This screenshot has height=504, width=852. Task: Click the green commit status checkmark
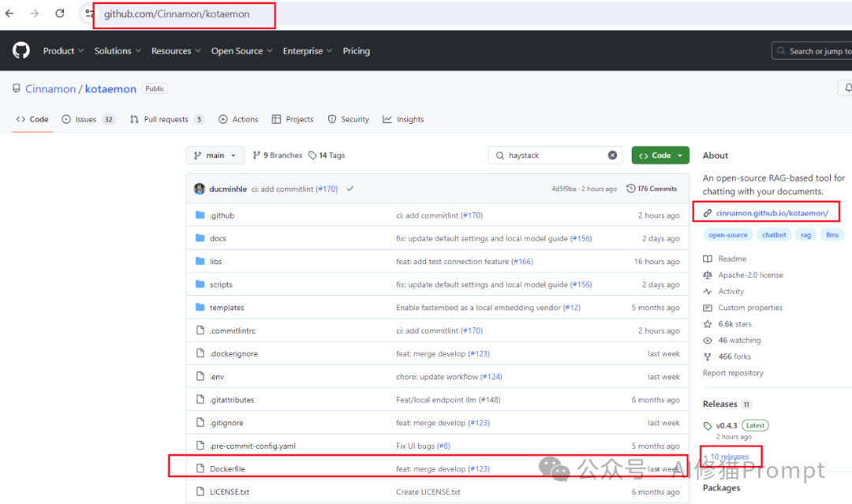(x=349, y=189)
